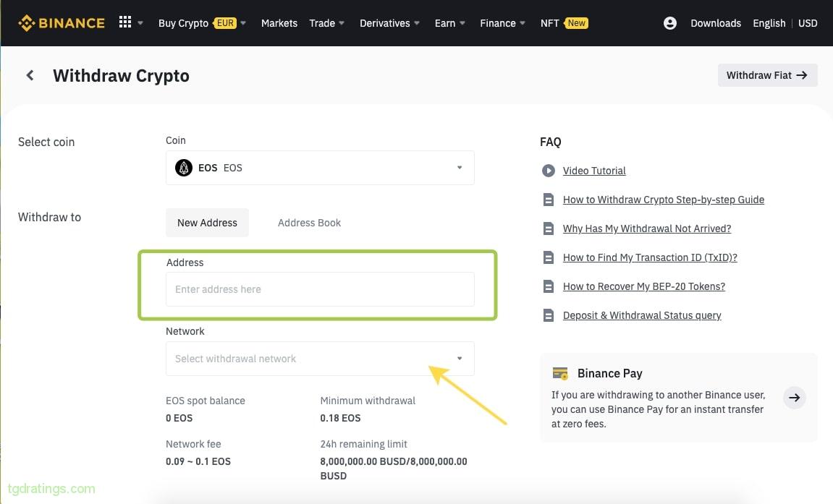Click document icon beside BEP-20 Tokens
The height and width of the screenshot is (504, 833).
[x=549, y=286]
